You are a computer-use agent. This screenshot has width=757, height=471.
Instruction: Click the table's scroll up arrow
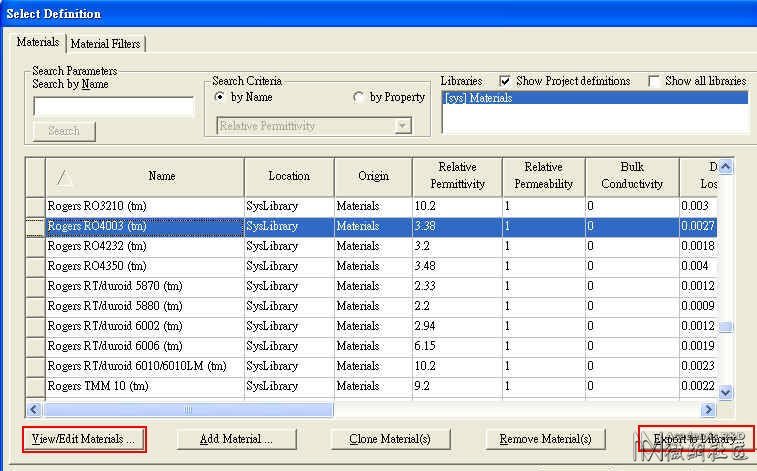726,167
